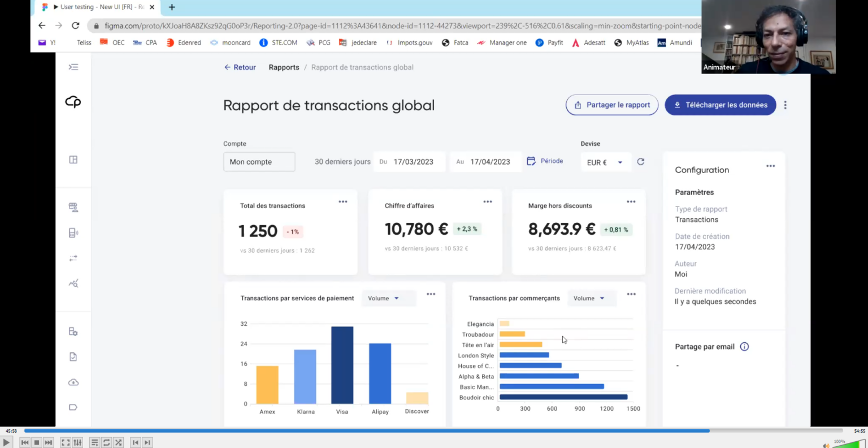Open the EUR € currency dropdown
Viewport: 868px width, 448px height.
pyautogui.click(x=605, y=162)
